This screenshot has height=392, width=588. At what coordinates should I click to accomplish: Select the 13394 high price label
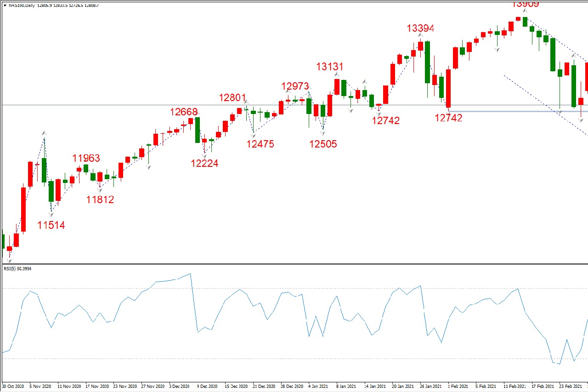click(420, 28)
